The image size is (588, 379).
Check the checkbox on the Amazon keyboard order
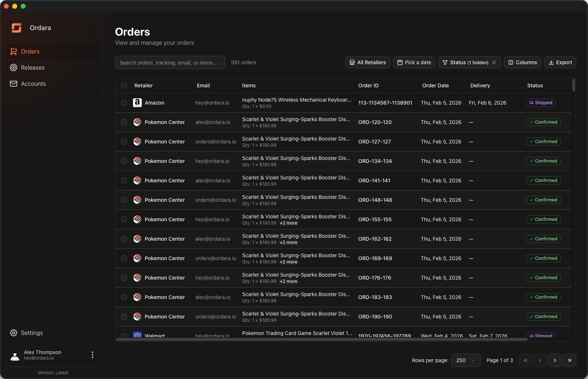point(124,103)
